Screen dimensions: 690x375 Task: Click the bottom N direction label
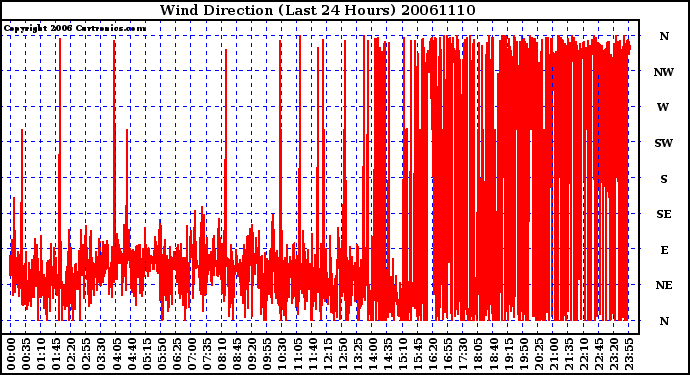(x=664, y=321)
